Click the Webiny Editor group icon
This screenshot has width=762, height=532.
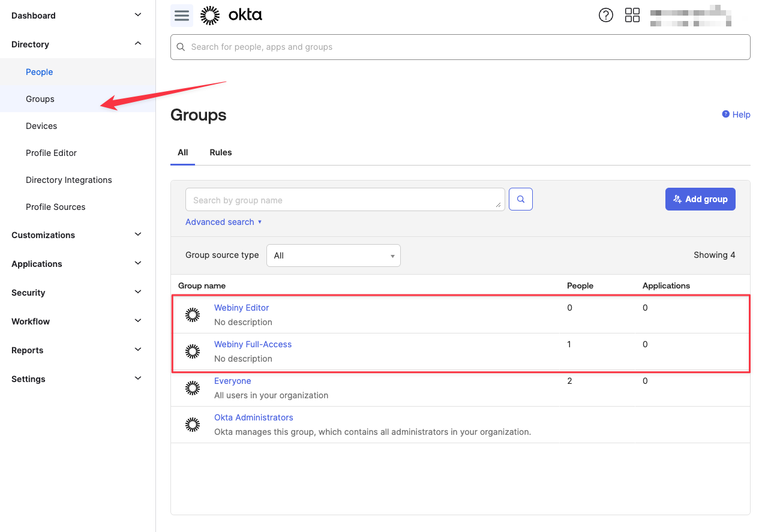(x=193, y=315)
